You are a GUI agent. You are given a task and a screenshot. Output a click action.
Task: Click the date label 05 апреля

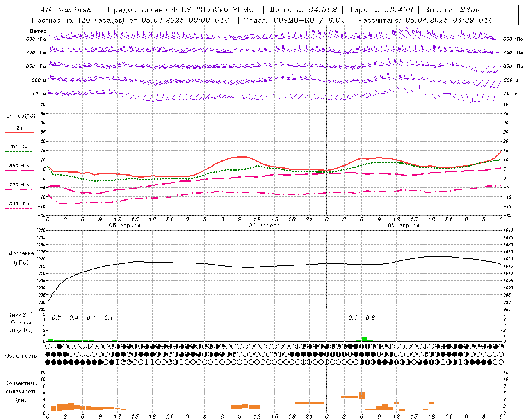(124, 226)
